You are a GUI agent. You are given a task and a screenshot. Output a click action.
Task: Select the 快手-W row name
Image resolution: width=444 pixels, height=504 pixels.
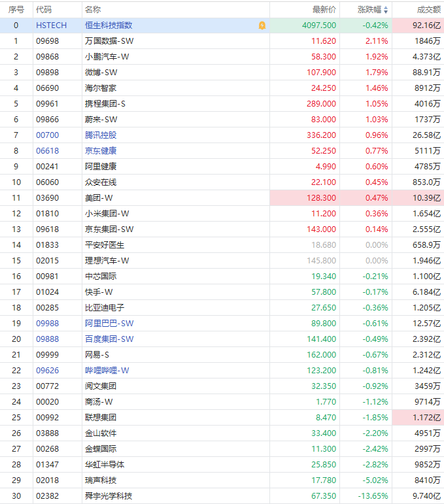pos(99,292)
